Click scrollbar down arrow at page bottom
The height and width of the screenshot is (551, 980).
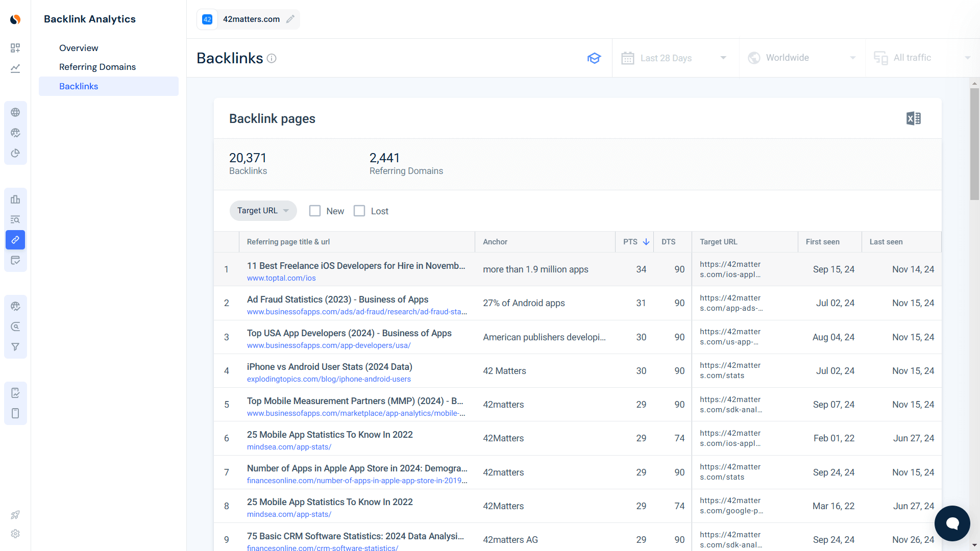974,545
